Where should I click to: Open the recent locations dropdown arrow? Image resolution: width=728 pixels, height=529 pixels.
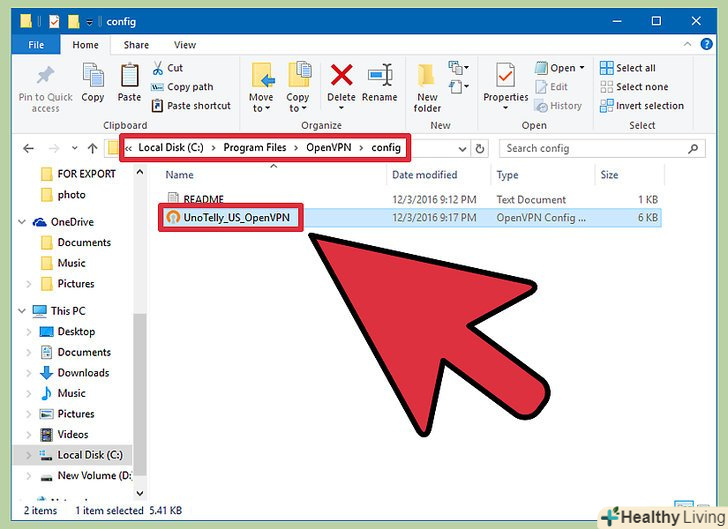click(x=74, y=149)
